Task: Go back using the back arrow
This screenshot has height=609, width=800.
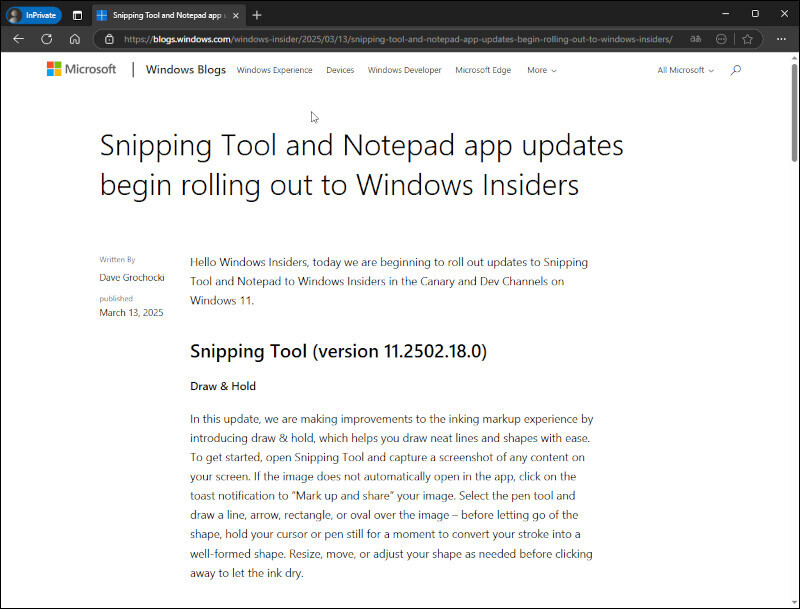Action: (19, 39)
